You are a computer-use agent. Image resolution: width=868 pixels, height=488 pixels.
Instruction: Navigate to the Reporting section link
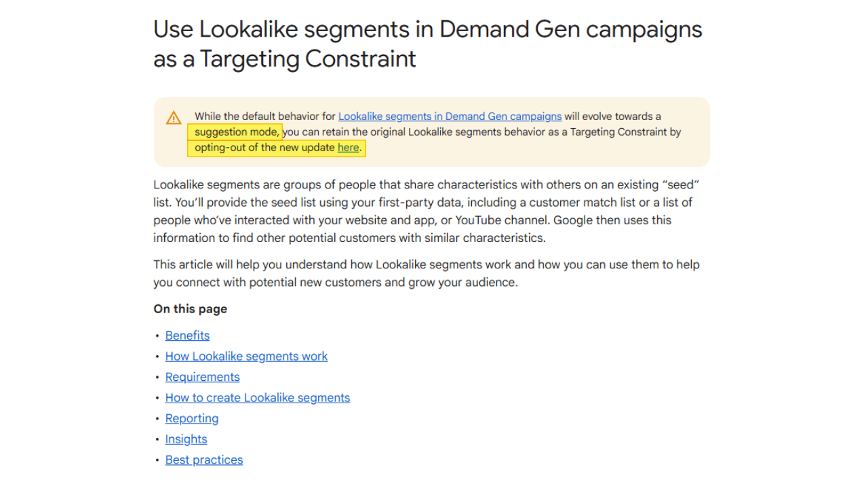pyautogui.click(x=192, y=418)
